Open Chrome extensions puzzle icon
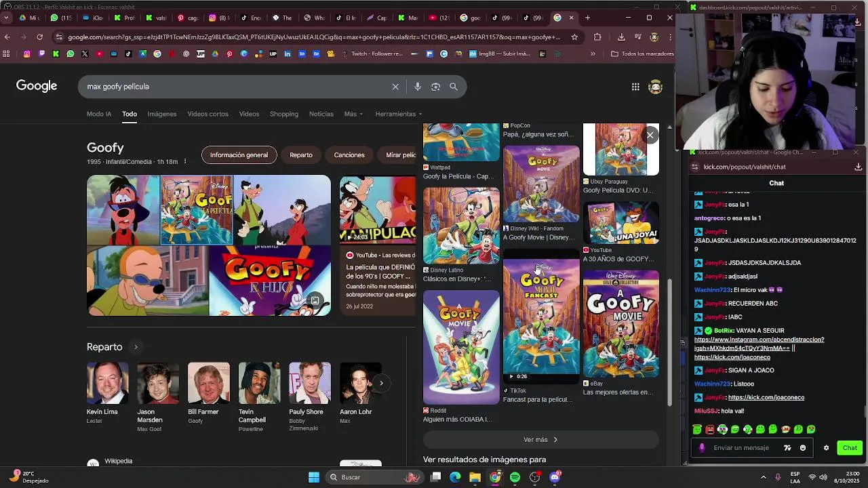The width and height of the screenshot is (868, 488). pyautogui.click(x=597, y=37)
